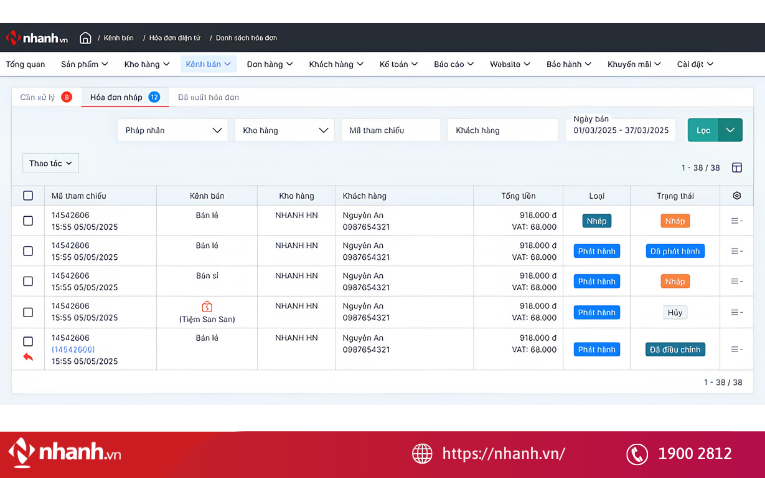Screen dimensions: 765x478
Task: Click the Khách hàng filter field
Action: point(503,130)
